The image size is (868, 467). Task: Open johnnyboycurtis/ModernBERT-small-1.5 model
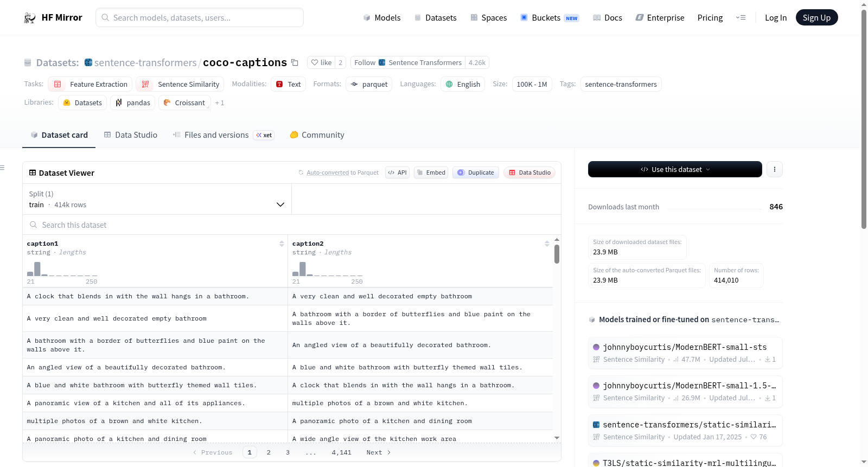tap(685, 391)
